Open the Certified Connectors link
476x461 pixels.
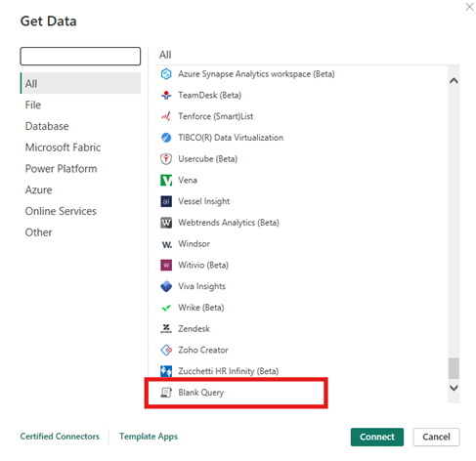[x=60, y=437]
